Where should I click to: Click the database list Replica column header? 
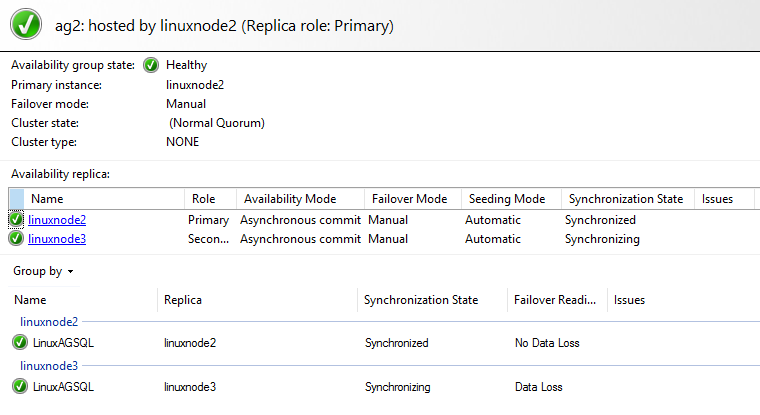click(185, 300)
